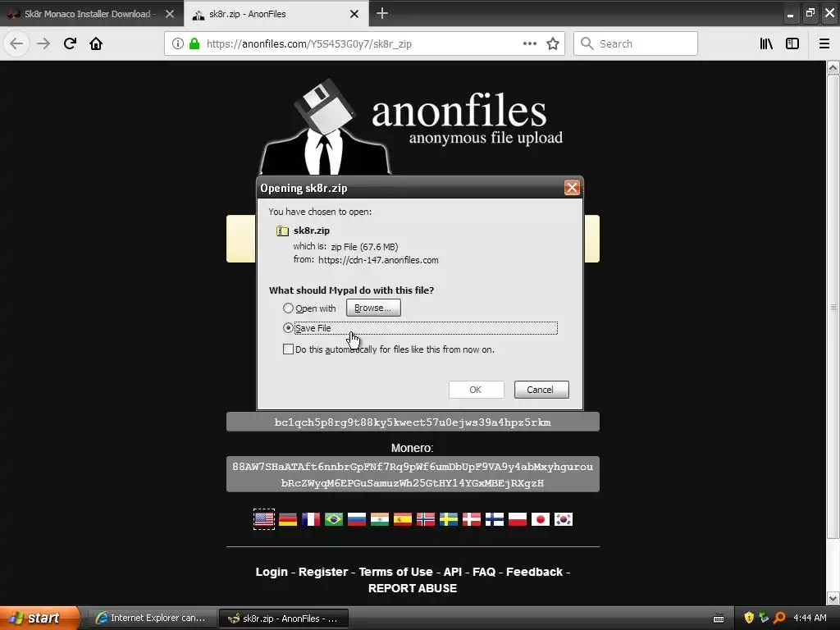The width and height of the screenshot is (840, 630).
Task: Open a new browser tab
Action: pos(382,13)
